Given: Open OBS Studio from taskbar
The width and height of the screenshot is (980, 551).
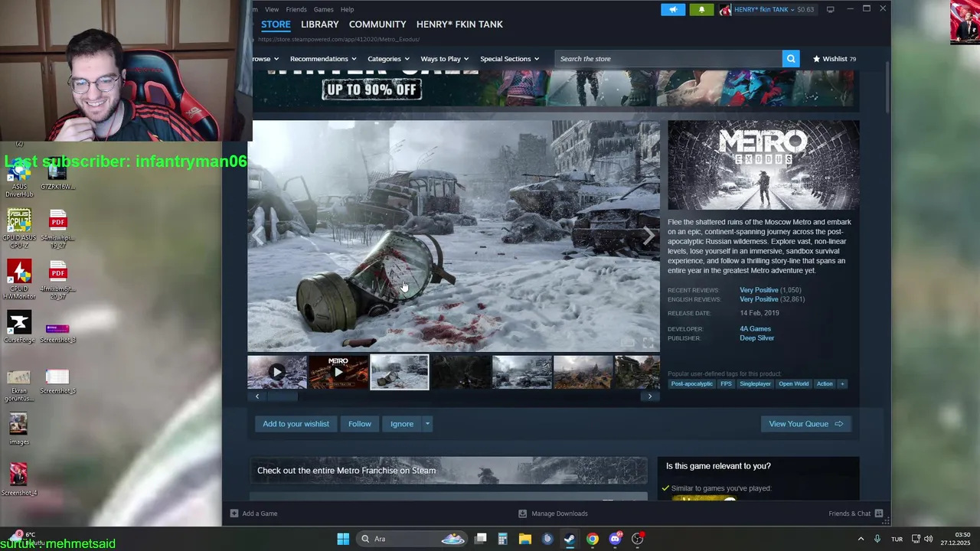Looking at the screenshot, I should tap(637, 539).
